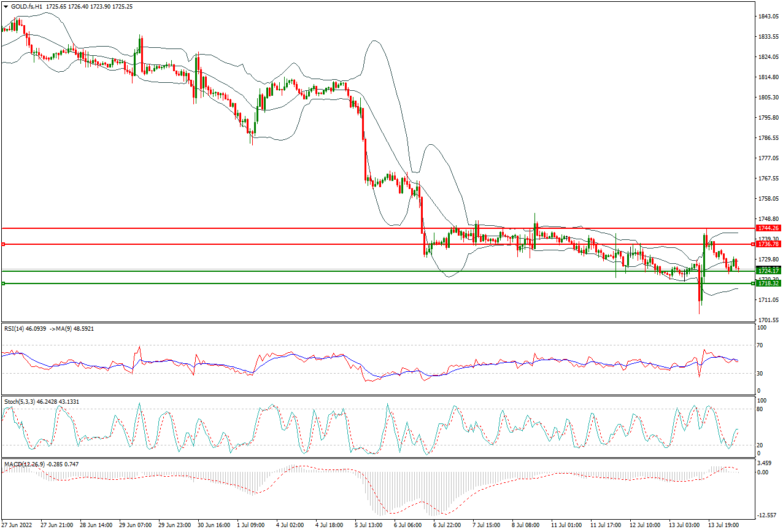The image size is (783, 532).
Task: Select the green 1724.17 price label
Action: tap(768, 271)
